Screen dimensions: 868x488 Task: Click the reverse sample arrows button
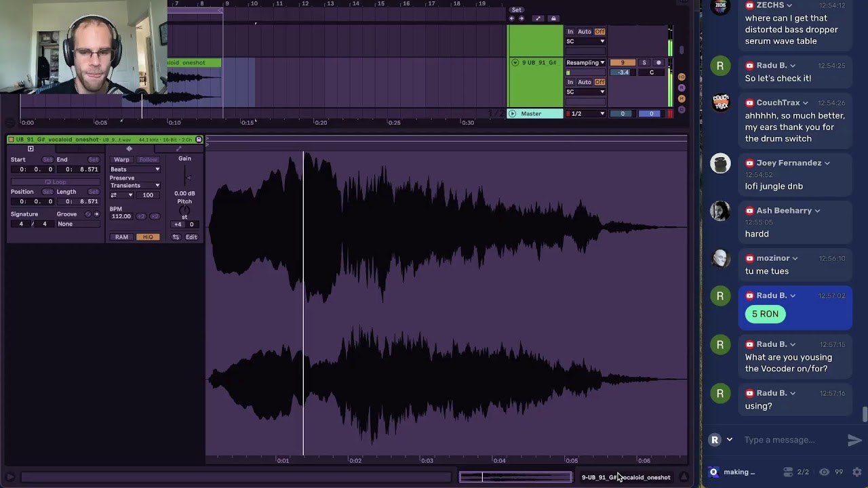[176, 237]
